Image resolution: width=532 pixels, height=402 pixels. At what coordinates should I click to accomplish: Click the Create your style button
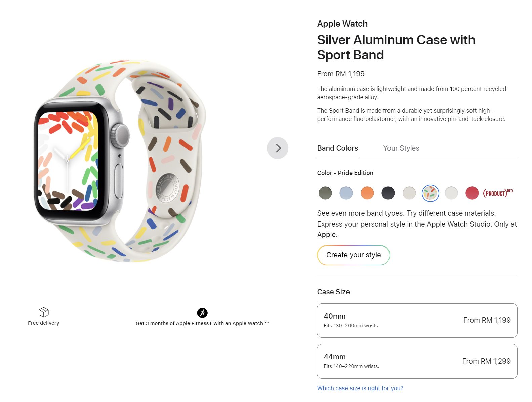(x=353, y=255)
